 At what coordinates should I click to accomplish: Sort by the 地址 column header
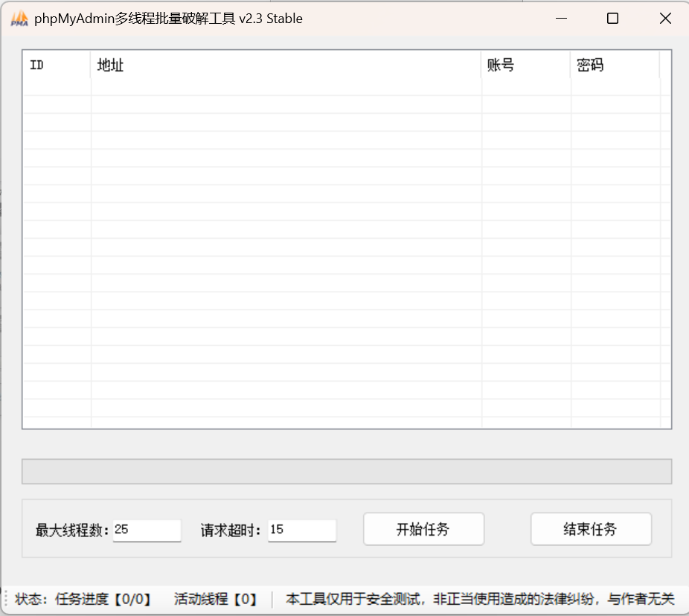click(x=286, y=65)
